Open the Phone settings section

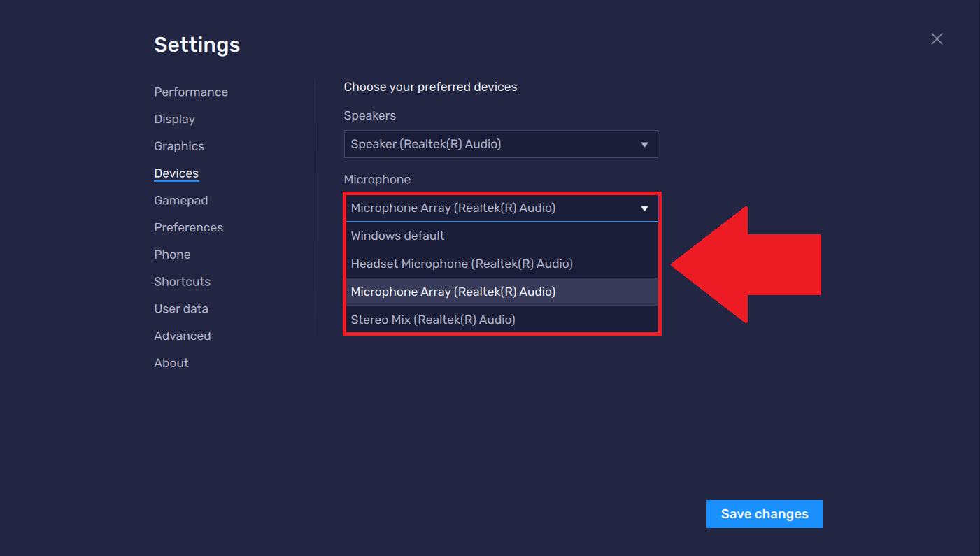172,255
